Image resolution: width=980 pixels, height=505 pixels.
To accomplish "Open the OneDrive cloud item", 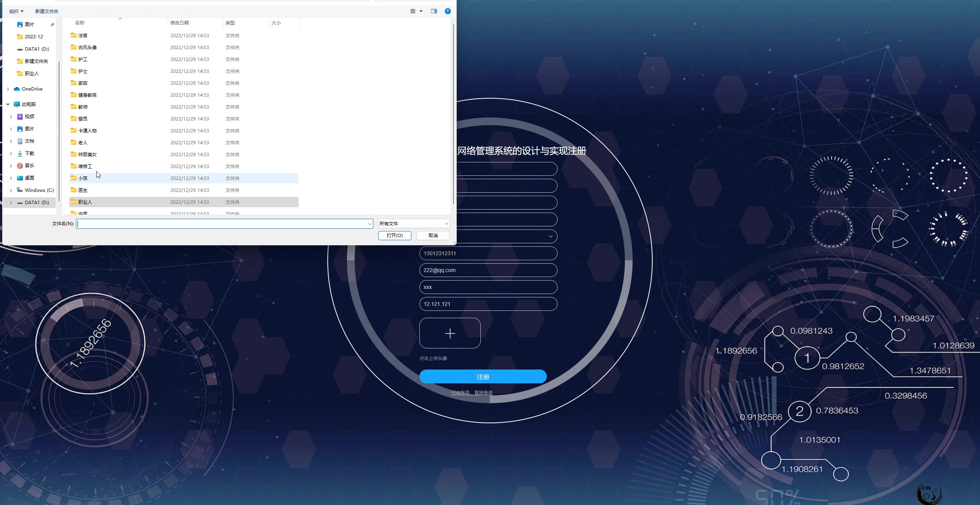I will tap(32, 89).
